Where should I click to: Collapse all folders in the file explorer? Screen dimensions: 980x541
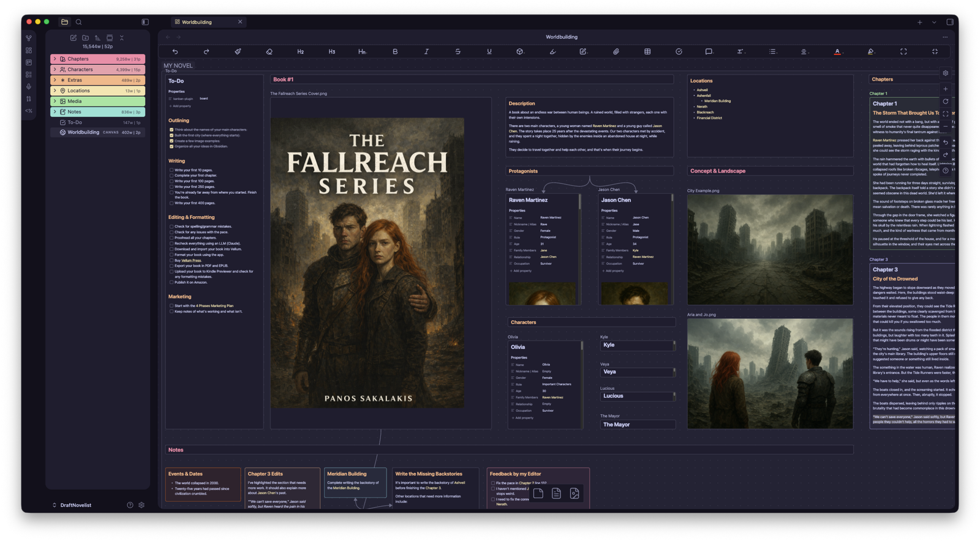point(122,38)
